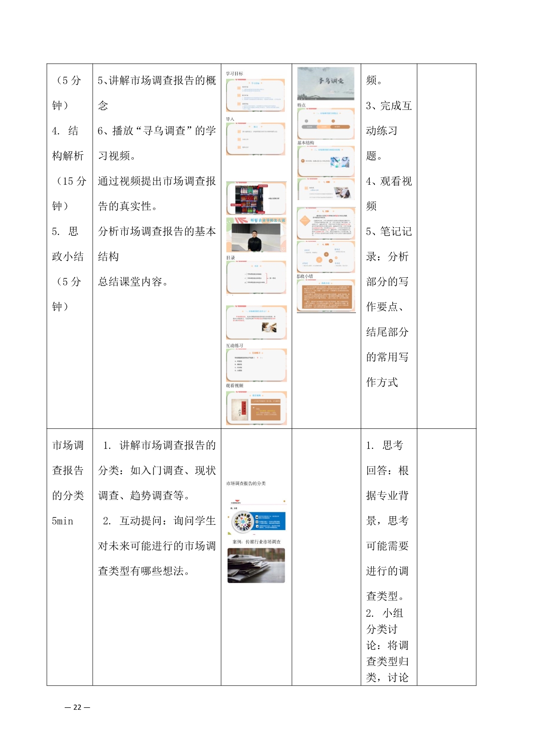This screenshot has width=535, height=756.
Task: Click the 笔记记录 text in student column
Action: (388, 232)
